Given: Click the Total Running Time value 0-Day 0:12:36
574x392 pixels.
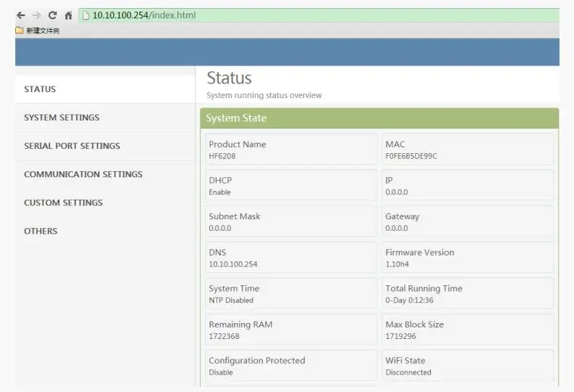Looking at the screenshot, I should 409,301.
